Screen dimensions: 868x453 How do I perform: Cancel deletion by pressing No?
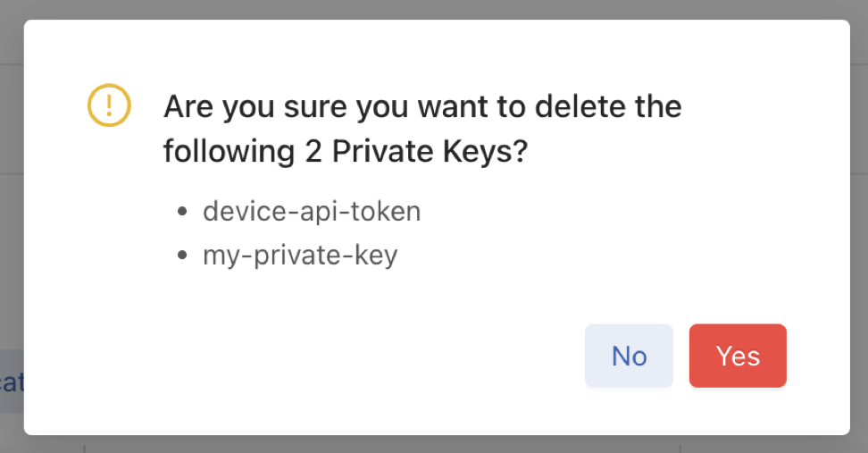pos(629,356)
